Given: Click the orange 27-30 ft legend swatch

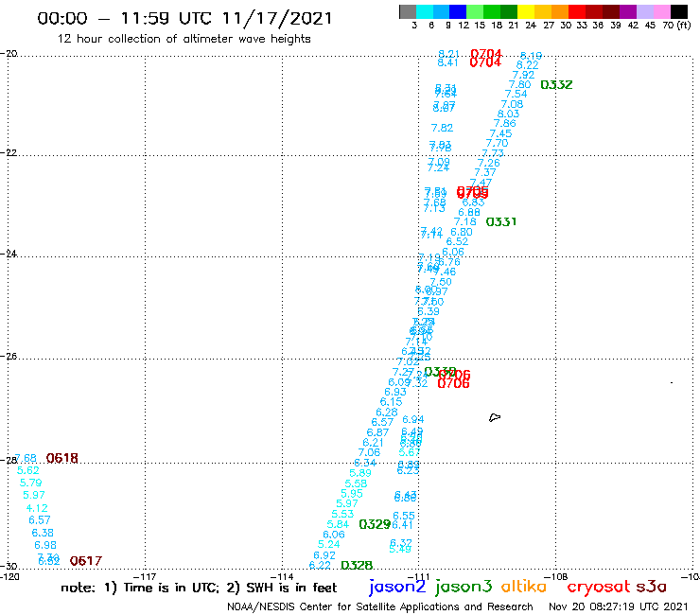Looking at the screenshot, I should tap(560, 11).
